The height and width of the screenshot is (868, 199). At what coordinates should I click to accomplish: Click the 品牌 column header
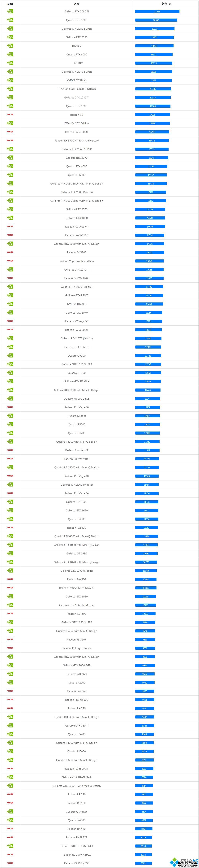[10, 4]
